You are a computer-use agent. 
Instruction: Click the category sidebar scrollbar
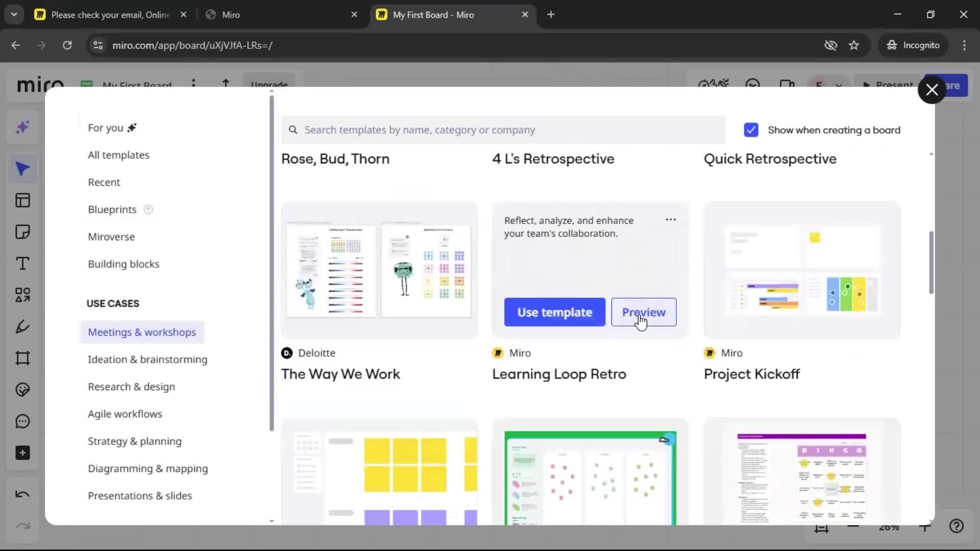click(272, 263)
